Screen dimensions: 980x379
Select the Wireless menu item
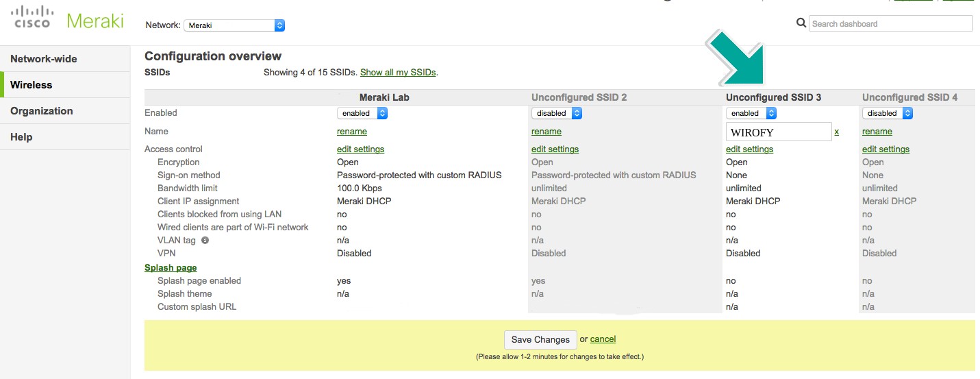coord(32,85)
